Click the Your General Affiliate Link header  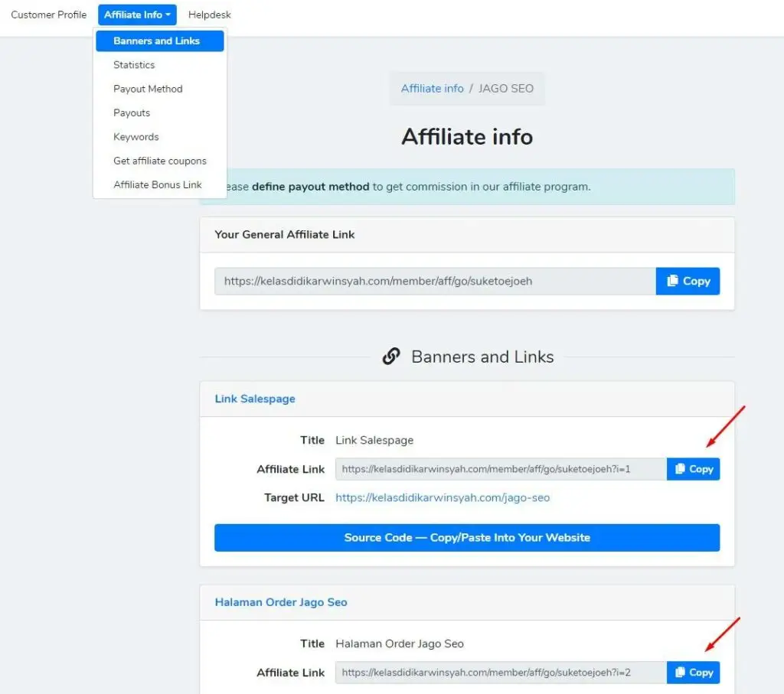coord(285,235)
